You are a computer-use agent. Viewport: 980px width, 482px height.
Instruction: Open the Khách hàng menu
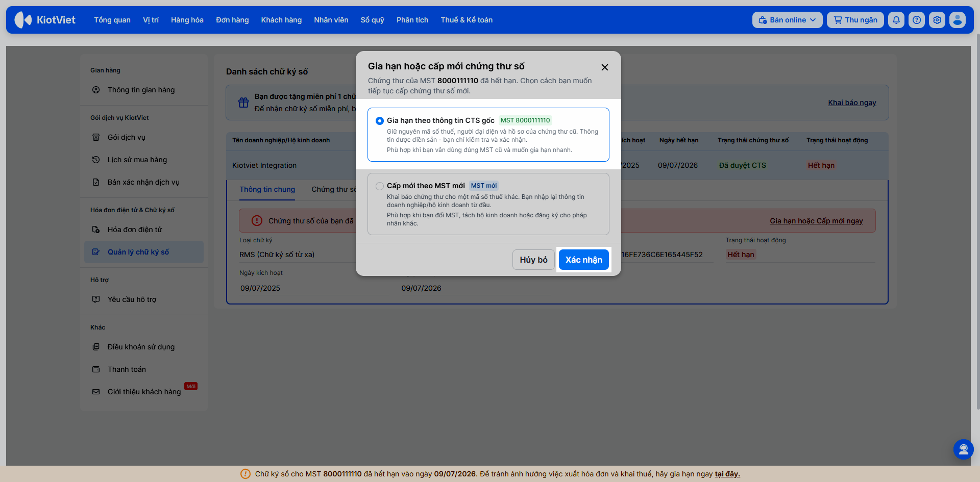(281, 20)
